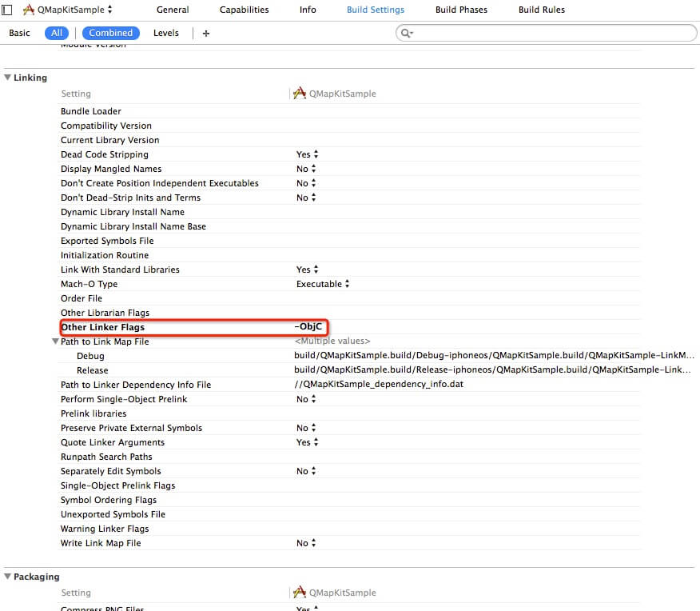Change Don't Dead-Strip Inits and Terms value

point(306,198)
